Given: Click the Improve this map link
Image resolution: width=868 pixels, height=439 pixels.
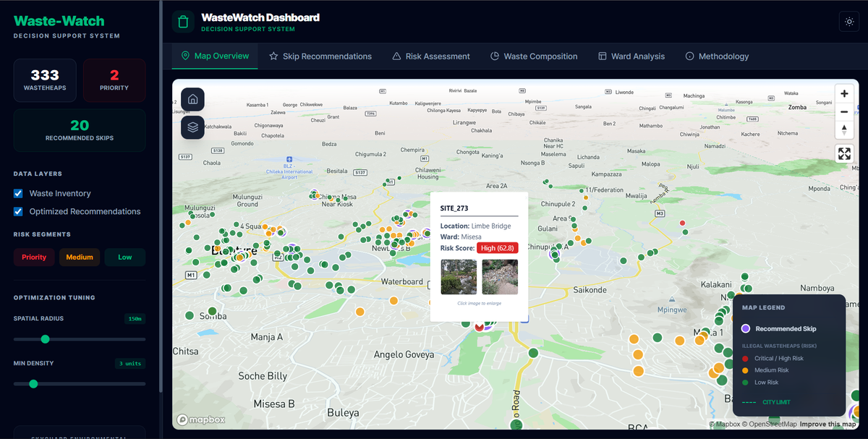Looking at the screenshot, I should coord(827,425).
